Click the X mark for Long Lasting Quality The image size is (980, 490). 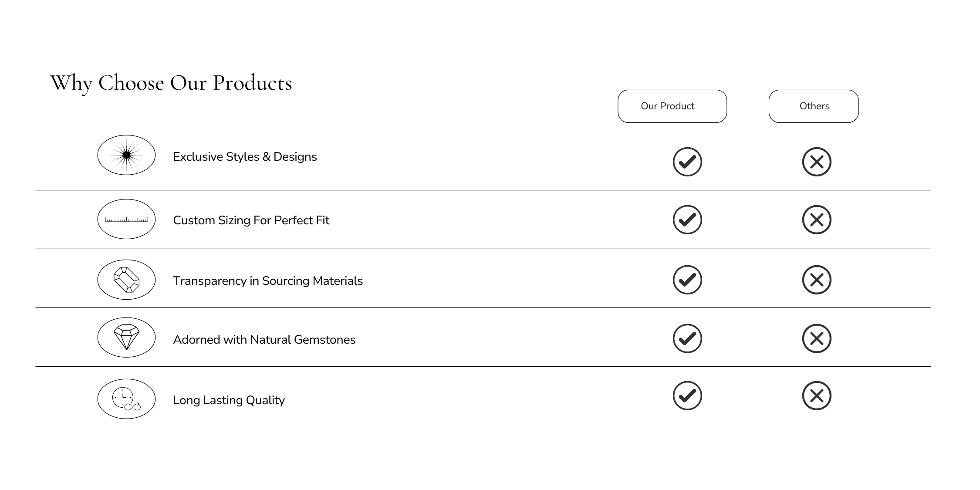click(x=817, y=396)
